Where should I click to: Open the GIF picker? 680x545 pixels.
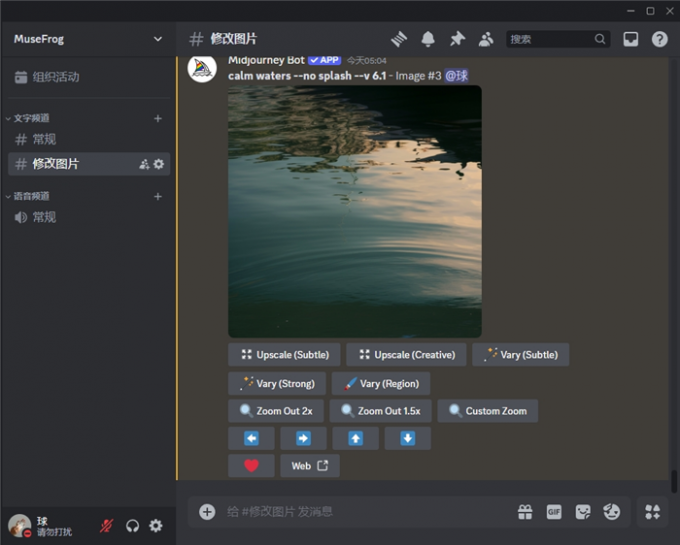[554, 512]
